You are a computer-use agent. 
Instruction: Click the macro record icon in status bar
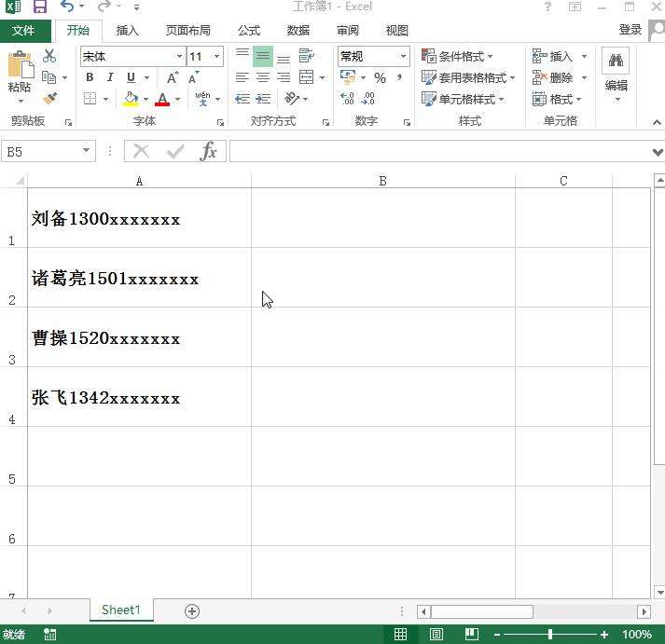[49, 634]
